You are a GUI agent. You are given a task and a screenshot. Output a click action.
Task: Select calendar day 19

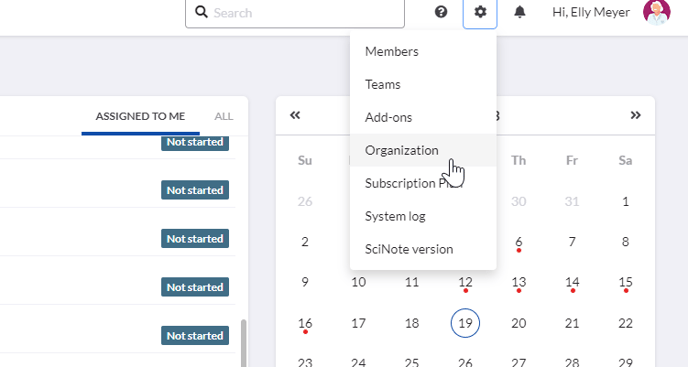coord(465,323)
